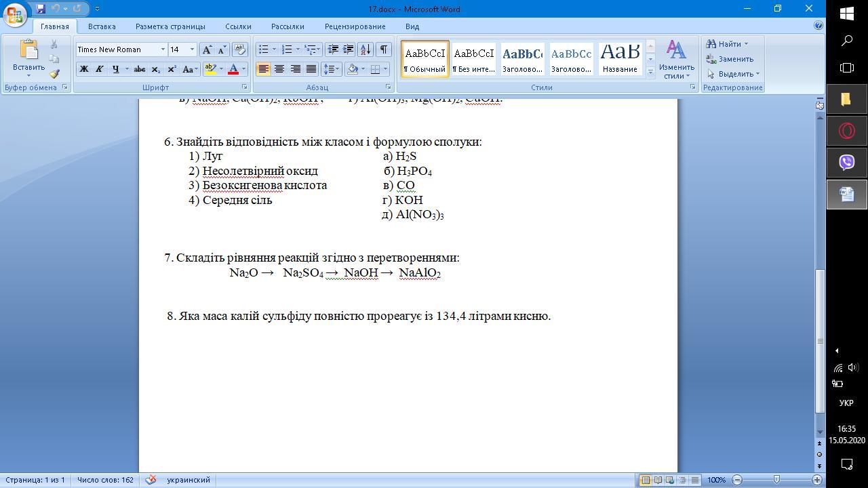Open change case menu

tap(190, 69)
